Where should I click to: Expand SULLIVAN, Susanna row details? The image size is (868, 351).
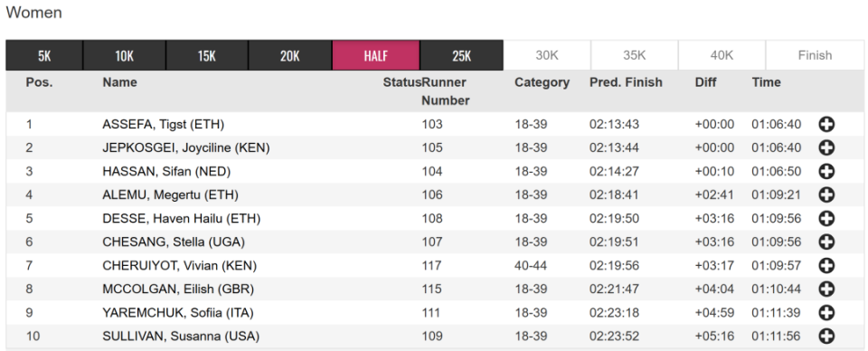826,336
